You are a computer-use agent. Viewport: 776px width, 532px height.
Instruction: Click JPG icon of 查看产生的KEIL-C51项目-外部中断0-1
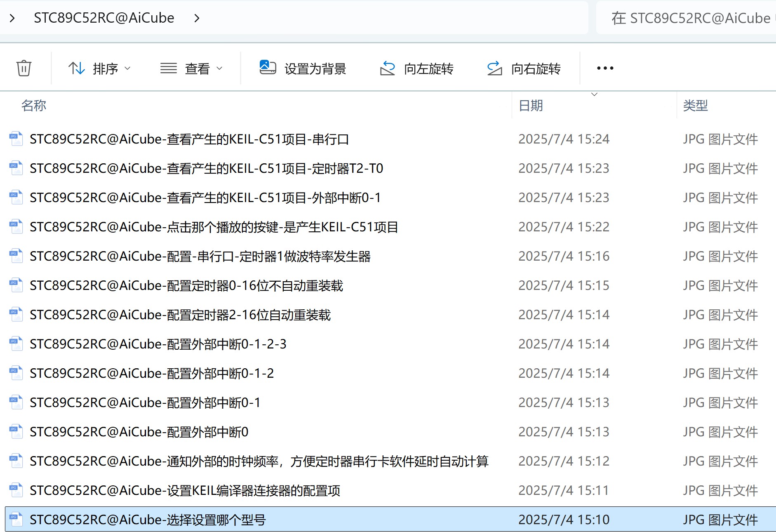point(16,198)
